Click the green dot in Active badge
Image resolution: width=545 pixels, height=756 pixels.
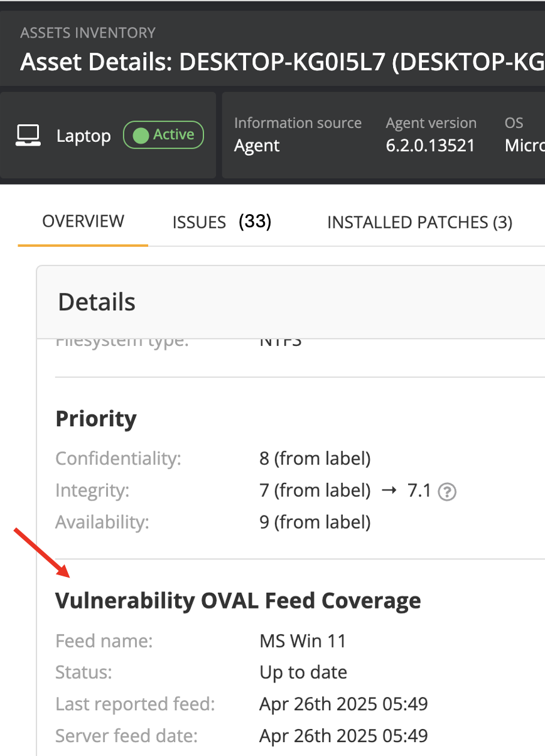tap(141, 135)
